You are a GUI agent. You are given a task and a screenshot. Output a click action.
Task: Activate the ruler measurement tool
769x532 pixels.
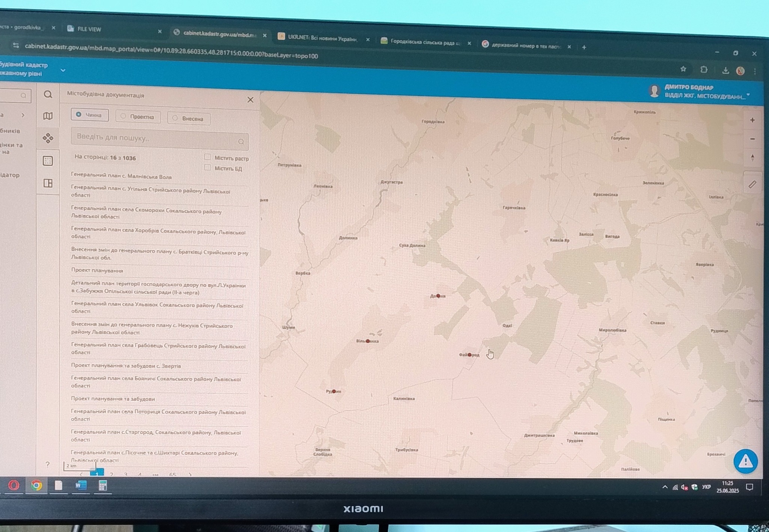pos(752,184)
